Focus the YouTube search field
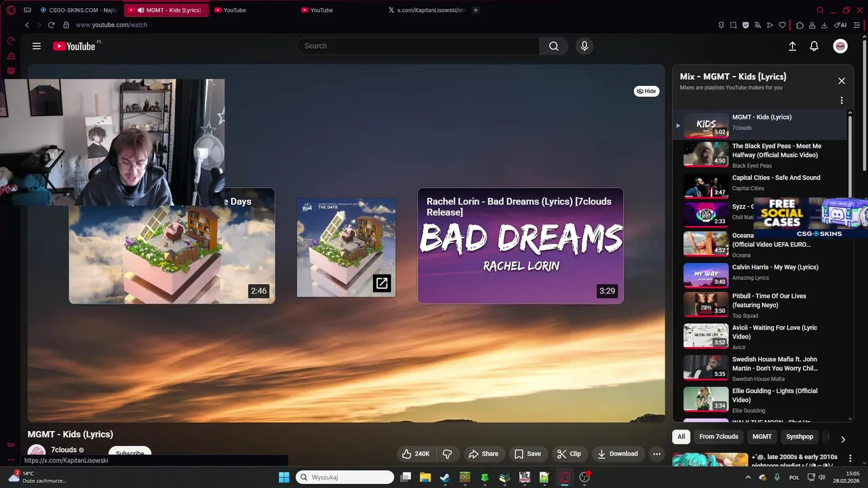 [x=418, y=46]
